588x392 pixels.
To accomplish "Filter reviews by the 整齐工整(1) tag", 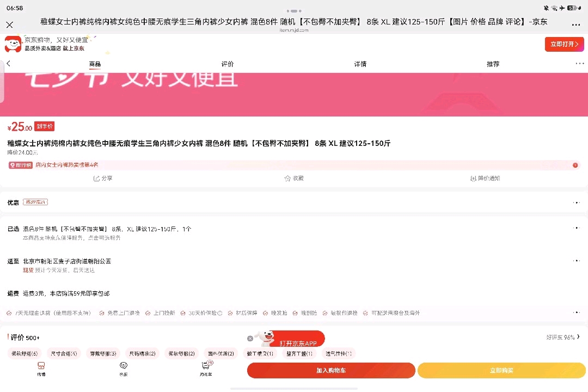I will click(299, 353).
